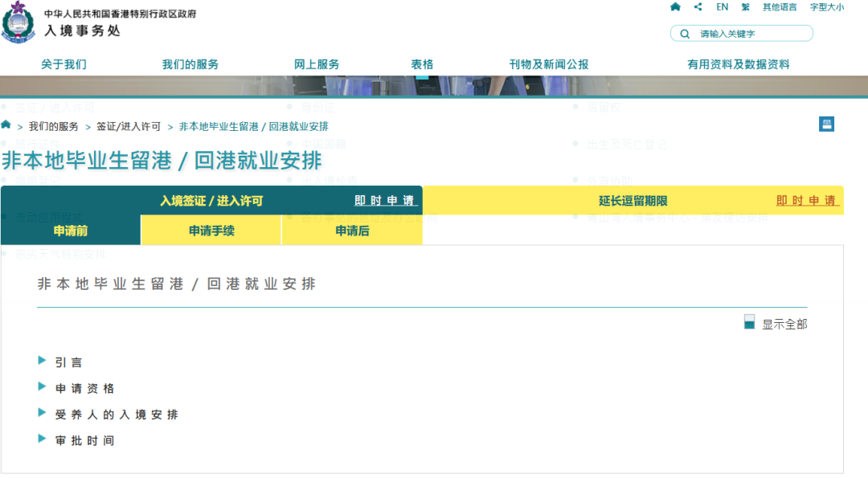868x478 pixels.
Task: Open the 其他语言 language menu
Action: pyautogui.click(x=780, y=7)
